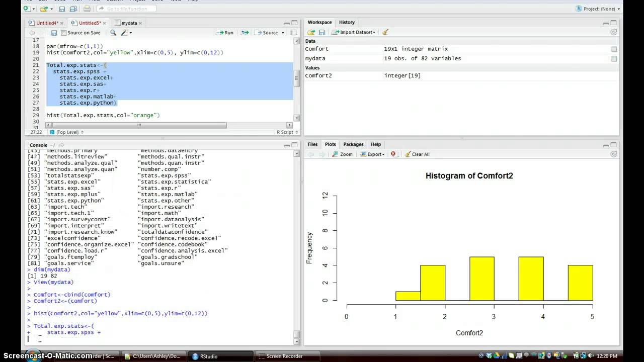
Task: Open Source options dropdown arrow
Action: point(283,33)
